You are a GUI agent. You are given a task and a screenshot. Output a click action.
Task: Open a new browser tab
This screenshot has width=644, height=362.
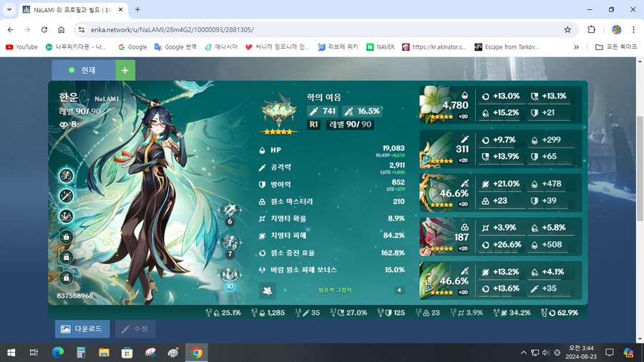[137, 9]
